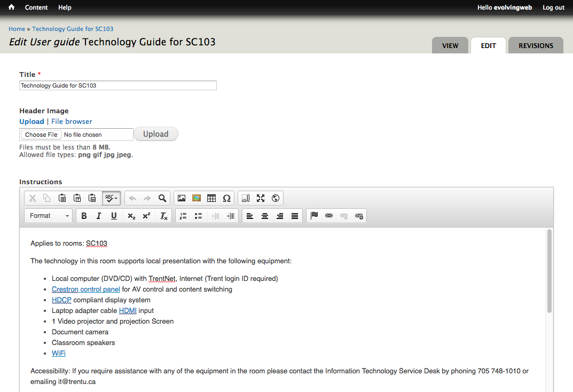This screenshot has width=573, height=392.
Task: Click into the Title text field
Action: (117, 85)
